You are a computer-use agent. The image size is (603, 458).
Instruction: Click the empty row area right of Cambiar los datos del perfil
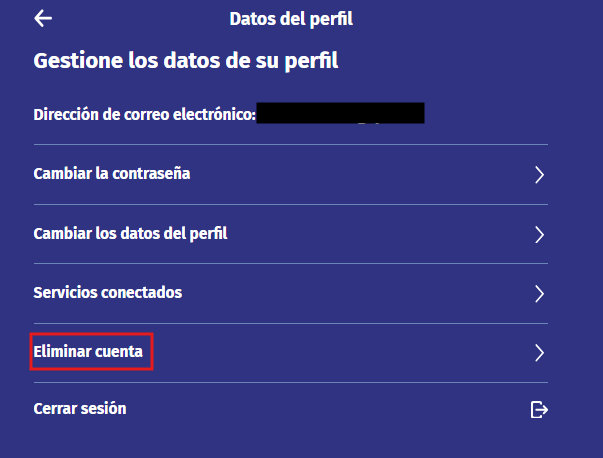point(381,234)
